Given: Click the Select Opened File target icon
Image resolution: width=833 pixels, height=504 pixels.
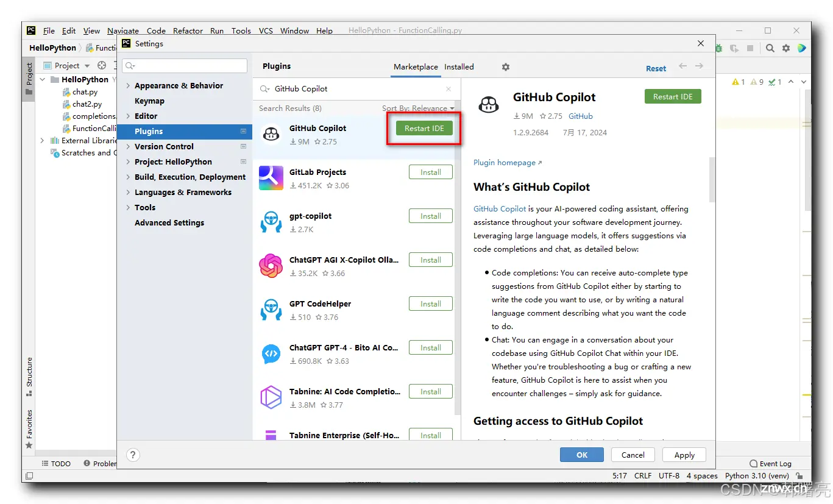Looking at the screenshot, I should tap(102, 66).
